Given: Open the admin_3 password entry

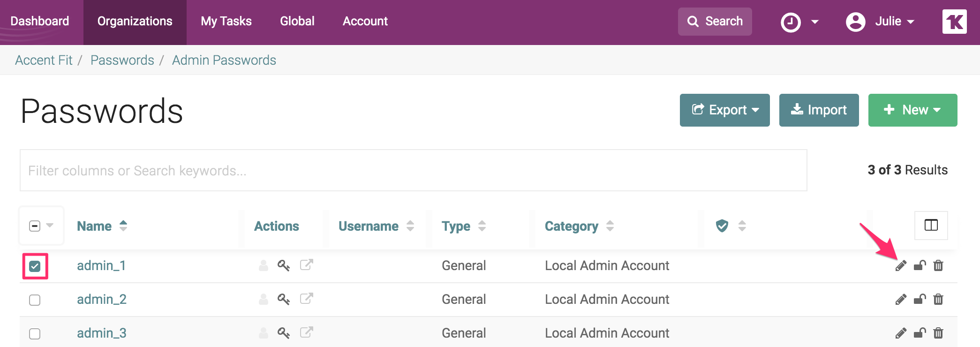Looking at the screenshot, I should coord(102,333).
